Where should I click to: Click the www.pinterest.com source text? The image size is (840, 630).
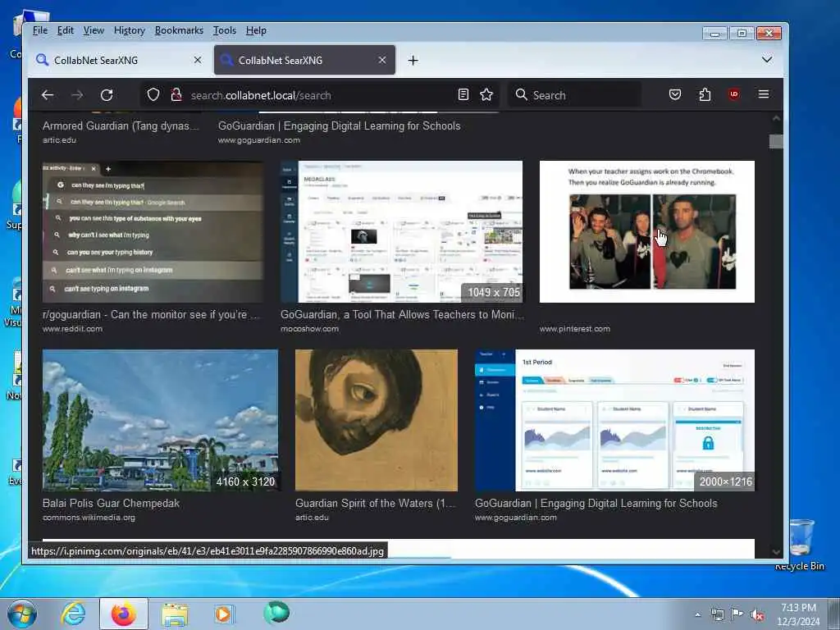(x=574, y=328)
